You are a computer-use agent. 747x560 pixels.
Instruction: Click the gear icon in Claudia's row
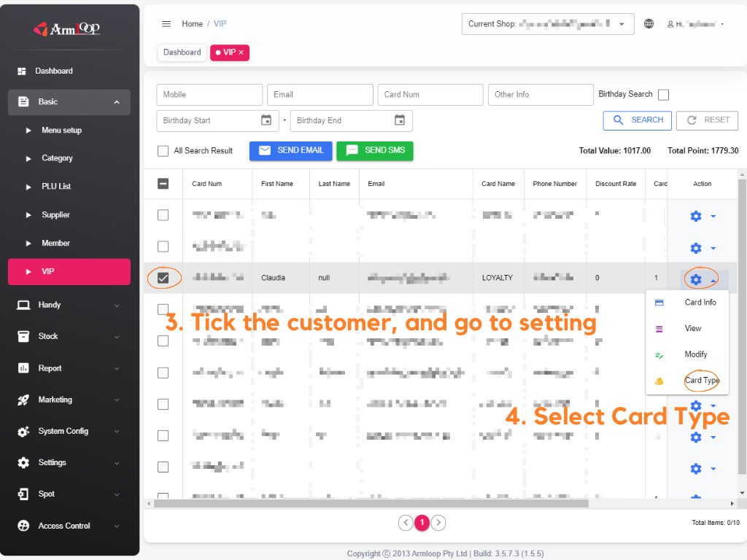pos(696,279)
